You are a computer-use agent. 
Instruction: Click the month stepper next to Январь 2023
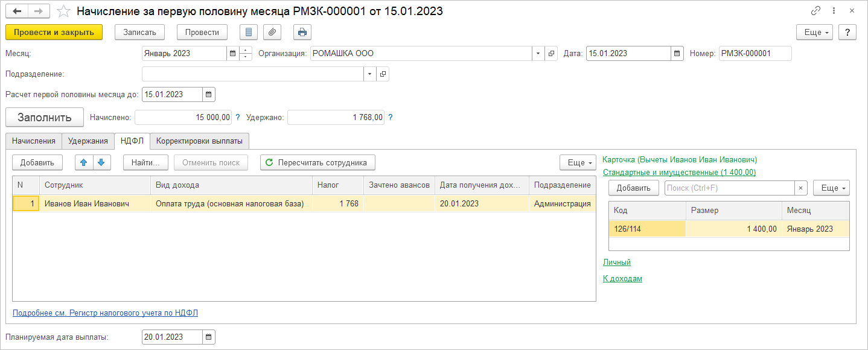246,53
